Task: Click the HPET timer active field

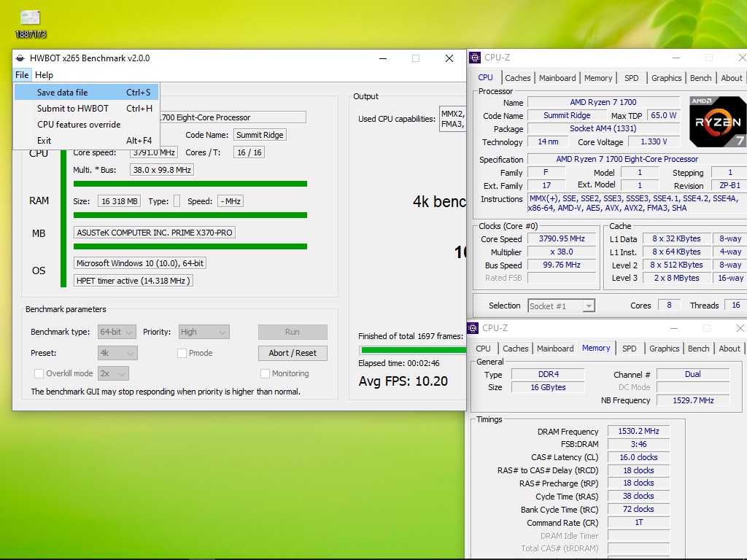Action: [133, 281]
